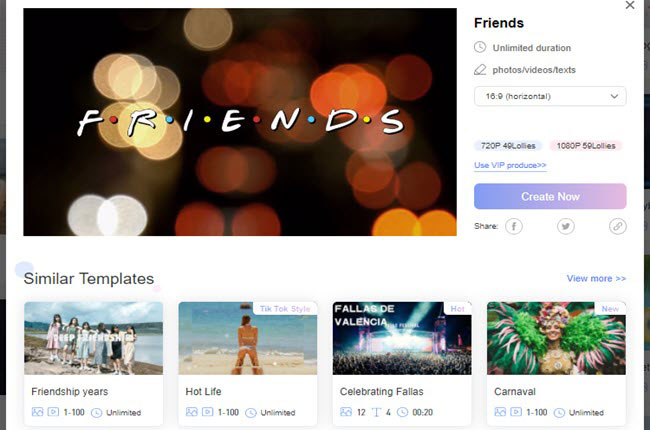Copy the template share link icon
Viewport: 650px width, 430px height.
[x=618, y=226]
